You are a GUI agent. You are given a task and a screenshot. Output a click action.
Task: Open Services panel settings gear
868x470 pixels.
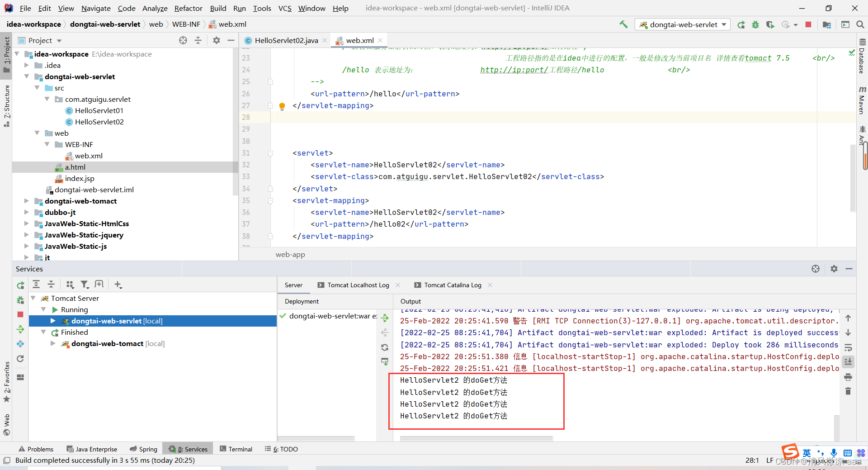click(834, 269)
